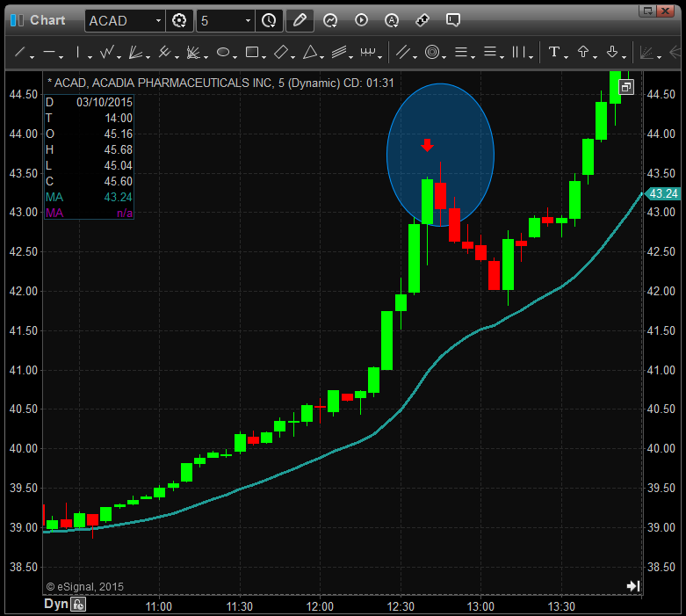Click the Chart window icon beside title
Image resolution: width=686 pixels, height=616 pixels.
click(x=17, y=20)
